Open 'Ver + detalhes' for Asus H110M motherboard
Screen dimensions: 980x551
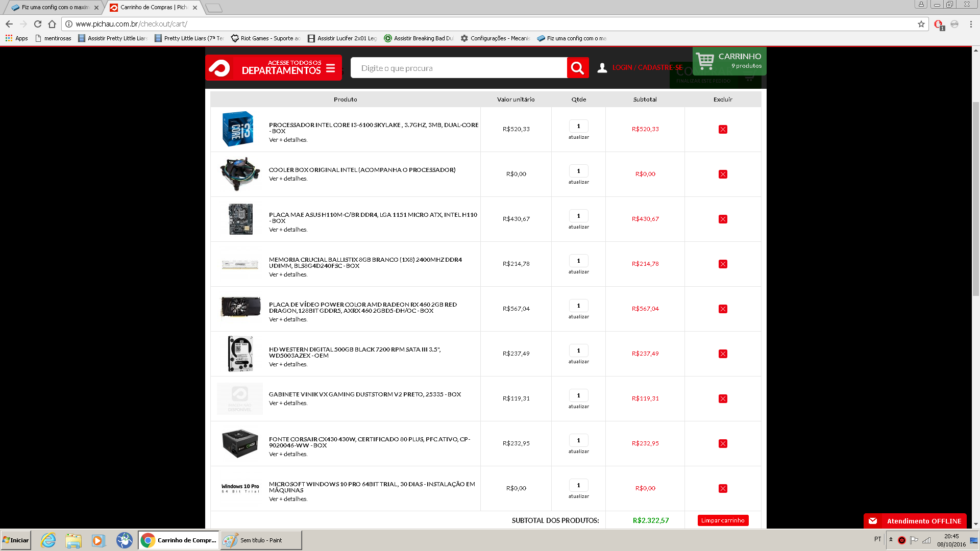pos(288,230)
